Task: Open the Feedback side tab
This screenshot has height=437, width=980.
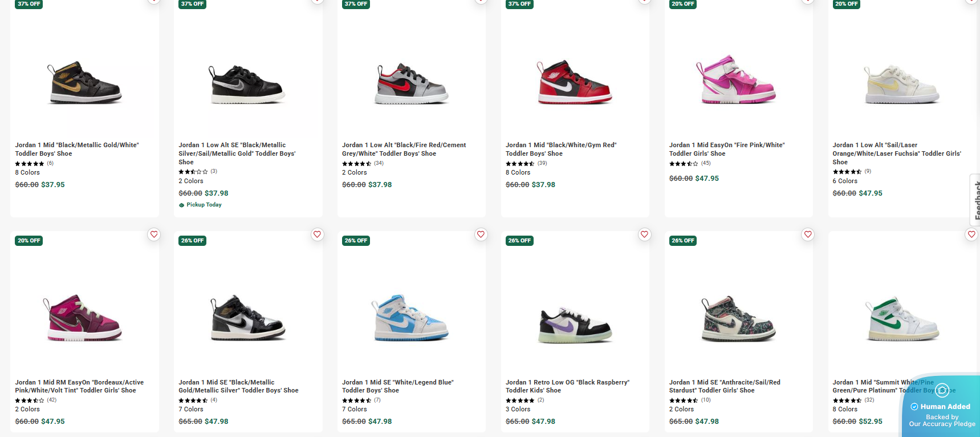Action: pos(975,200)
